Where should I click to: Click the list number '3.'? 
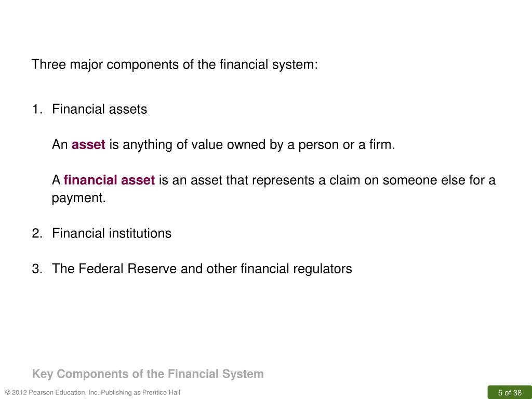[37, 269]
